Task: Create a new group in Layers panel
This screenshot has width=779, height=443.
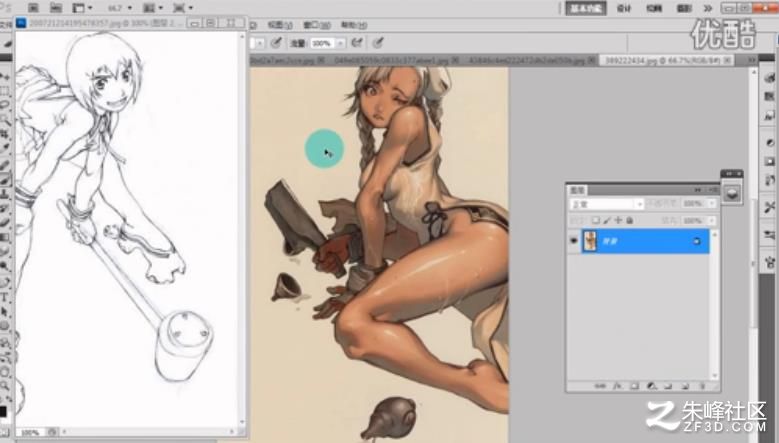Action: point(668,385)
